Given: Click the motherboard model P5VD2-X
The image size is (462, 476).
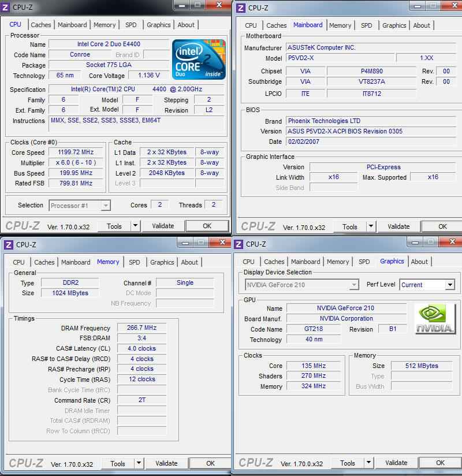Looking at the screenshot, I should (340, 58).
